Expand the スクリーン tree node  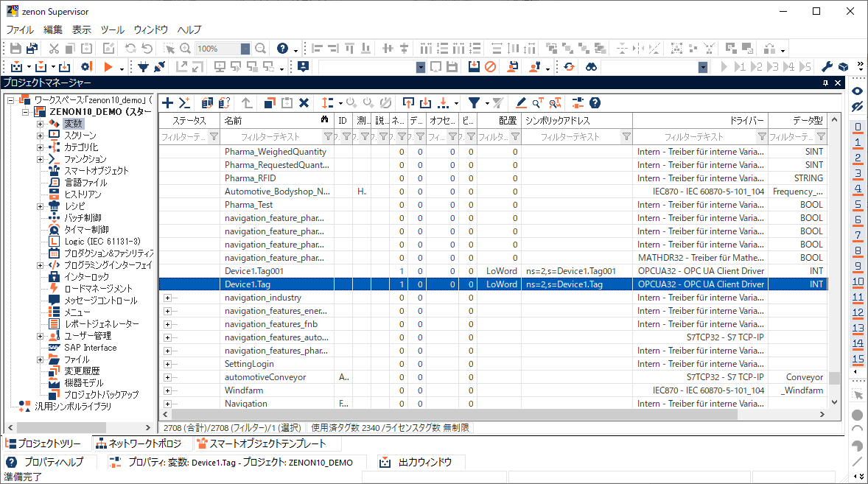41,136
